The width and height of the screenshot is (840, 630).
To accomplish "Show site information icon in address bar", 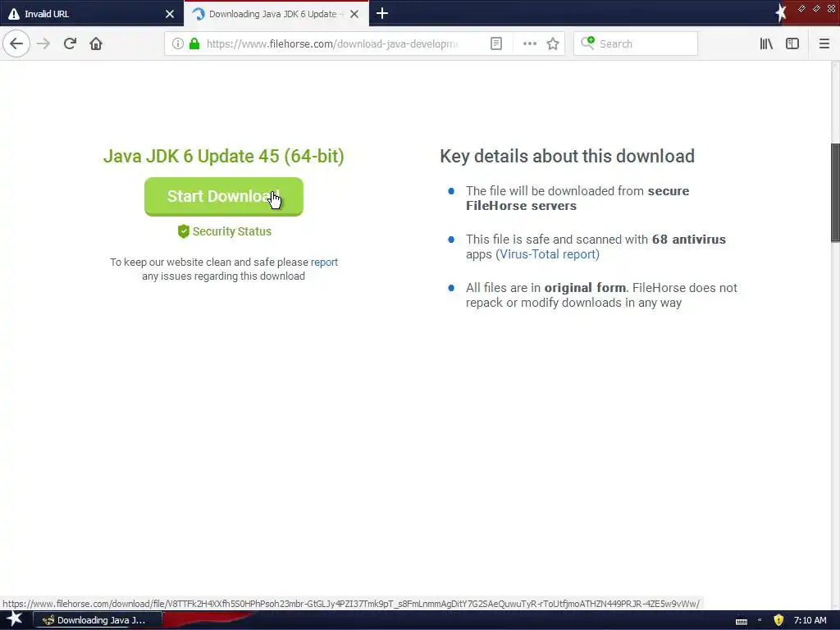I will click(x=178, y=44).
